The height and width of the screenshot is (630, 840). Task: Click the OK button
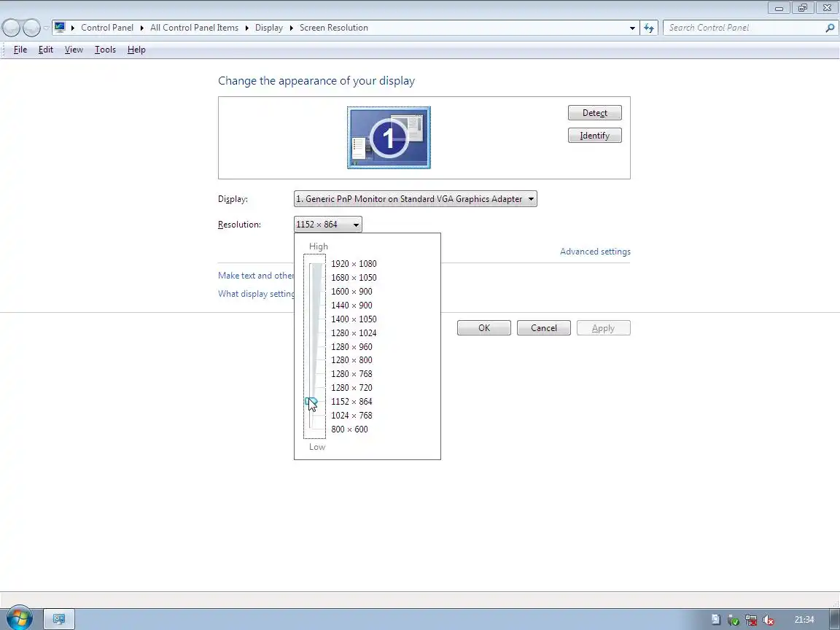click(x=483, y=328)
